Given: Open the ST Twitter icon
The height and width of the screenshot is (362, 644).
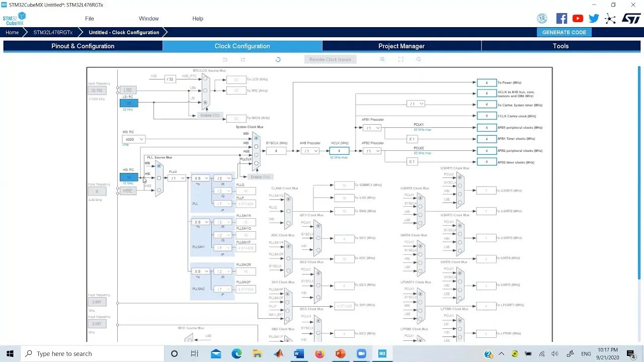Looking at the screenshot, I should tap(594, 19).
